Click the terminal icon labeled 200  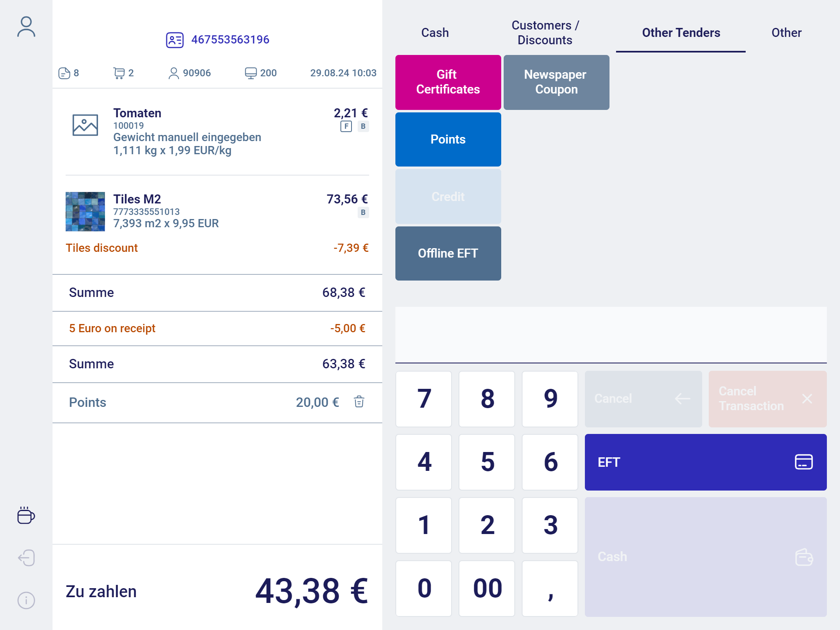pyautogui.click(x=251, y=73)
